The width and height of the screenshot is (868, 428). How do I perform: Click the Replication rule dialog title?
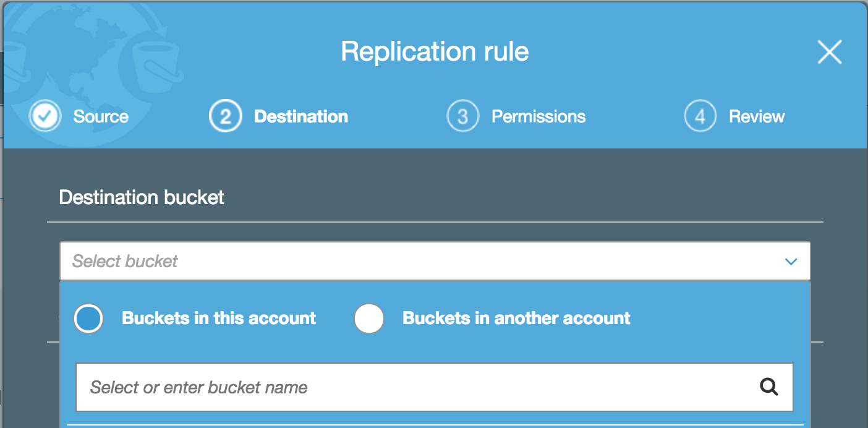[x=435, y=51]
